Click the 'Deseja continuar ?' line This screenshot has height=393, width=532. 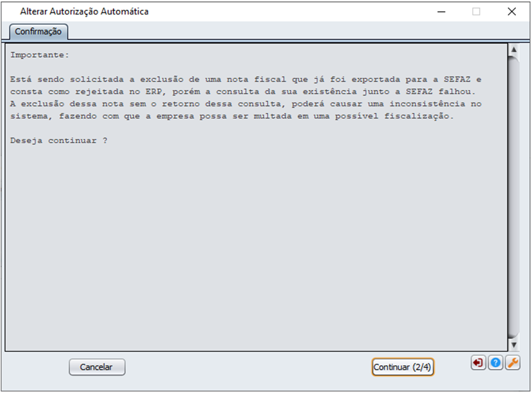(x=59, y=140)
